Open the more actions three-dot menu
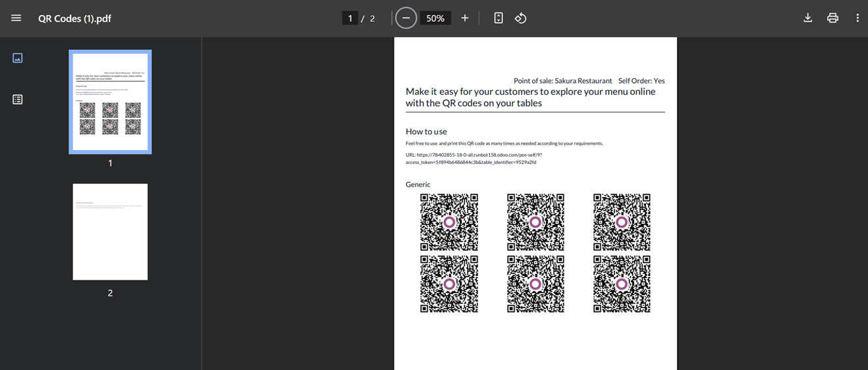Image resolution: width=868 pixels, height=370 pixels. (857, 18)
